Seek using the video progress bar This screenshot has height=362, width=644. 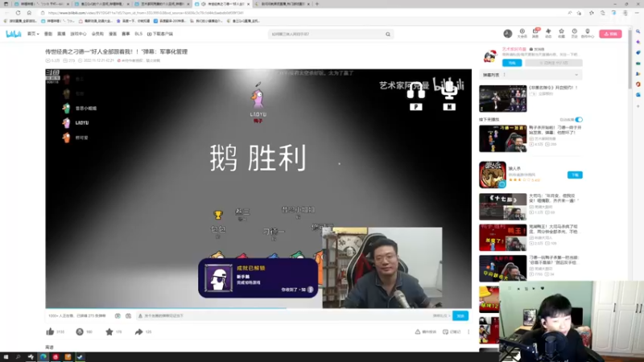point(258,308)
